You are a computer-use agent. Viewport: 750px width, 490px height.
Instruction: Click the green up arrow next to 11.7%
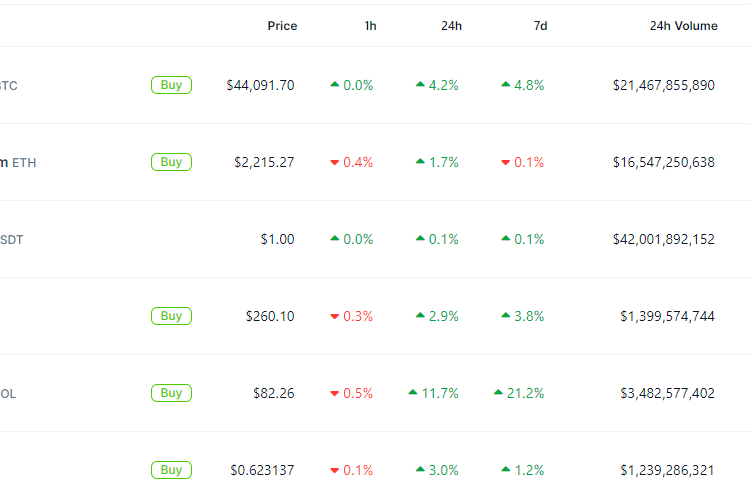point(413,393)
